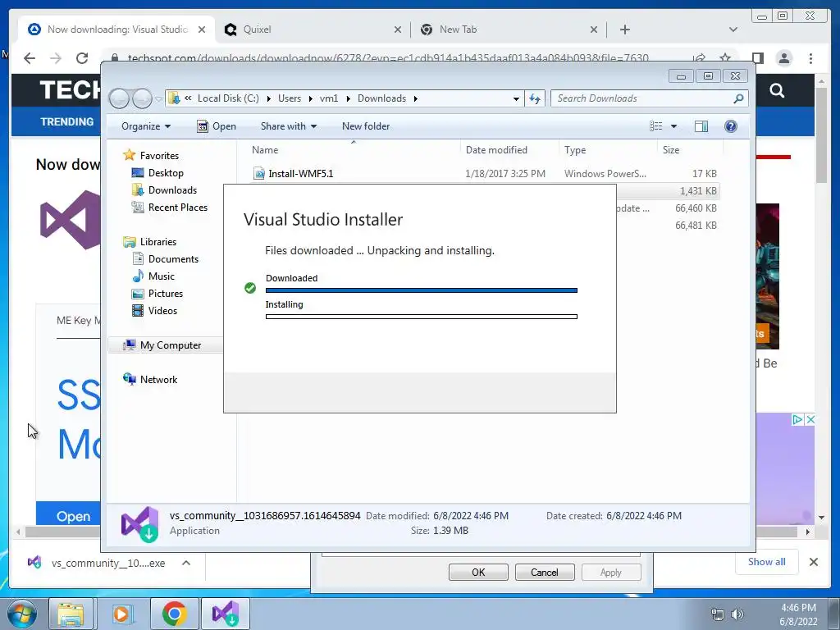840x630 pixels.
Task: Open the Share with dropdown
Action: (x=289, y=126)
